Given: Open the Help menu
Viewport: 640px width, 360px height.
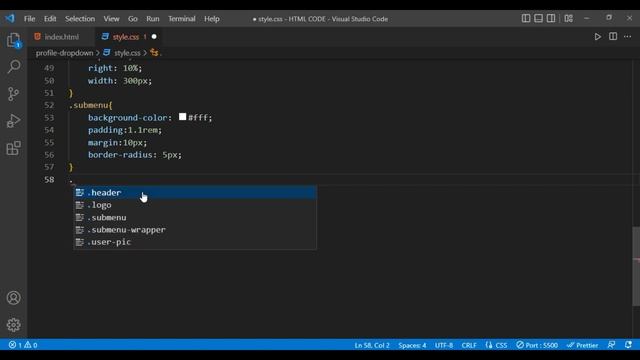Looking at the screenshot, I should 212,19.
